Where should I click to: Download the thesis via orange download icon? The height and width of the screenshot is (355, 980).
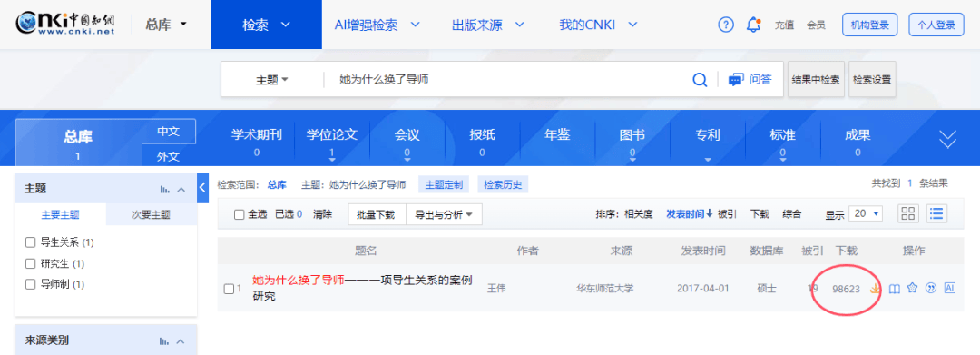pyautogui.click(x=875, y=288)
